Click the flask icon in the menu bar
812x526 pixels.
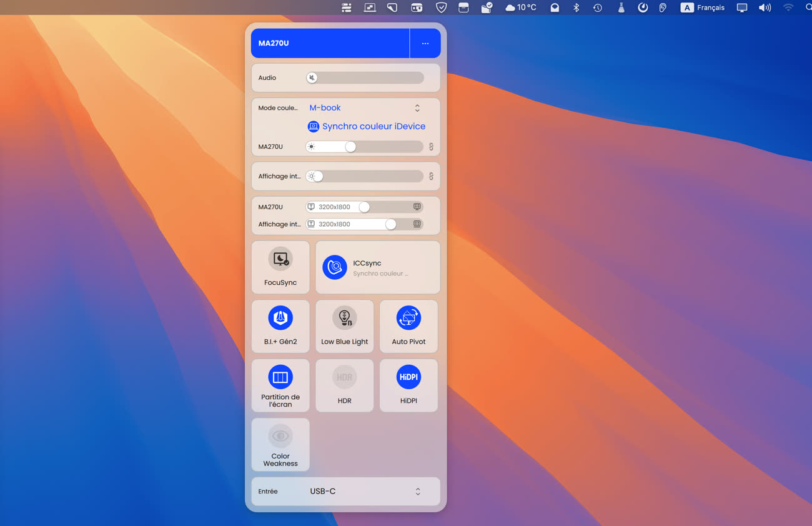621,7
